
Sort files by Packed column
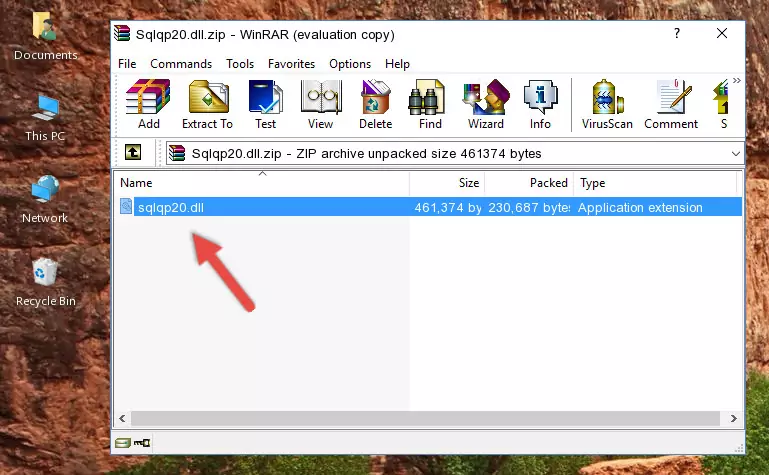pos(529,183)
